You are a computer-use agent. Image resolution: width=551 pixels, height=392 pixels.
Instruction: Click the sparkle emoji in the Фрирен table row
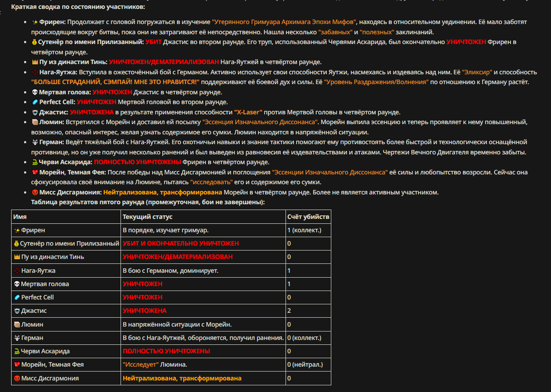coord(17,230)
